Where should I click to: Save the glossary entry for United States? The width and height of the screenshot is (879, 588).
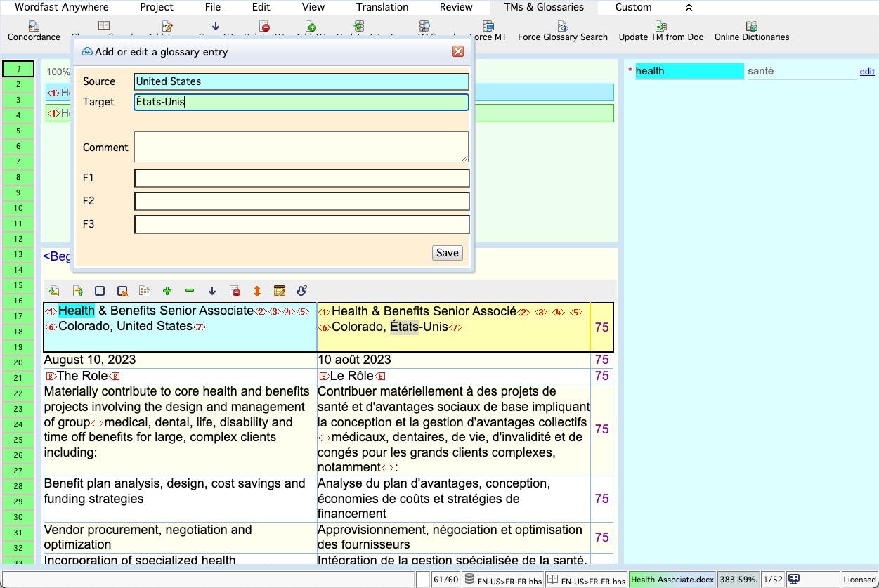click(447, 252)
